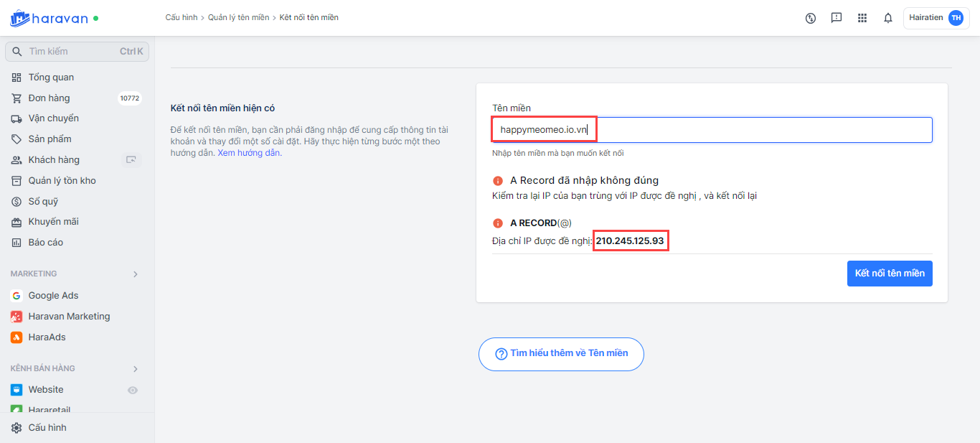Screen dimensions: 980x443
Task: Open the Hairatien account menu
Action: [x=936, y=18]
